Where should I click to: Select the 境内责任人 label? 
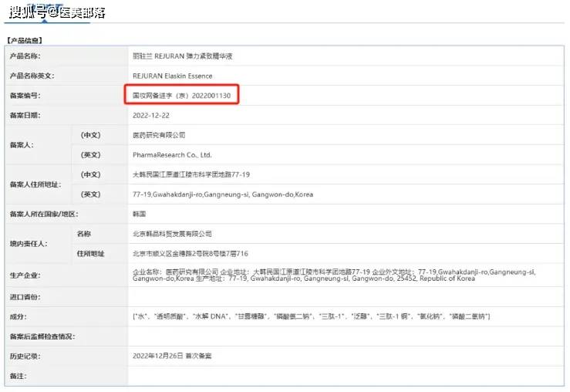[29, 243]
